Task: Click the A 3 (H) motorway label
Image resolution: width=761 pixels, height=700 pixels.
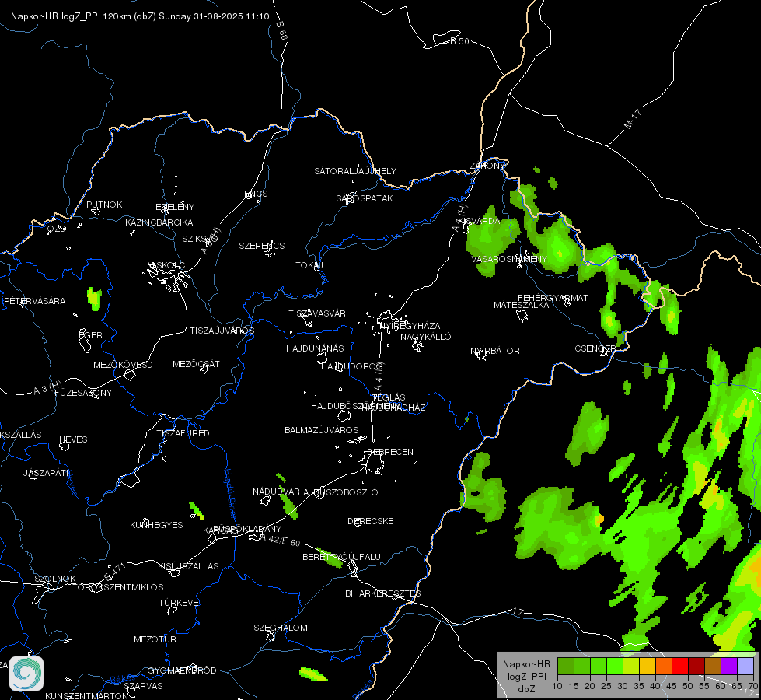Action: pyautogui.click(x=48, y=387)
